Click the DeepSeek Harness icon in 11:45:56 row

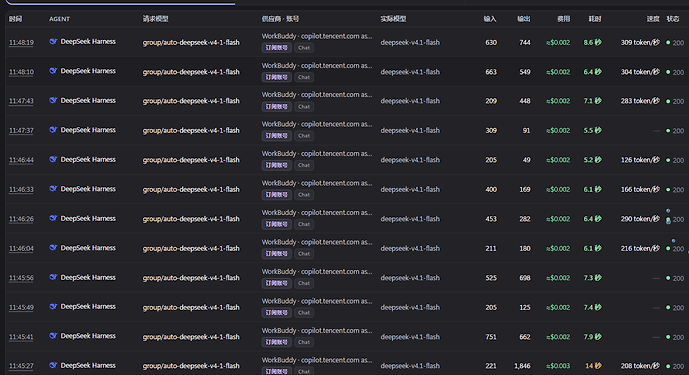click(x=53, y=277)
